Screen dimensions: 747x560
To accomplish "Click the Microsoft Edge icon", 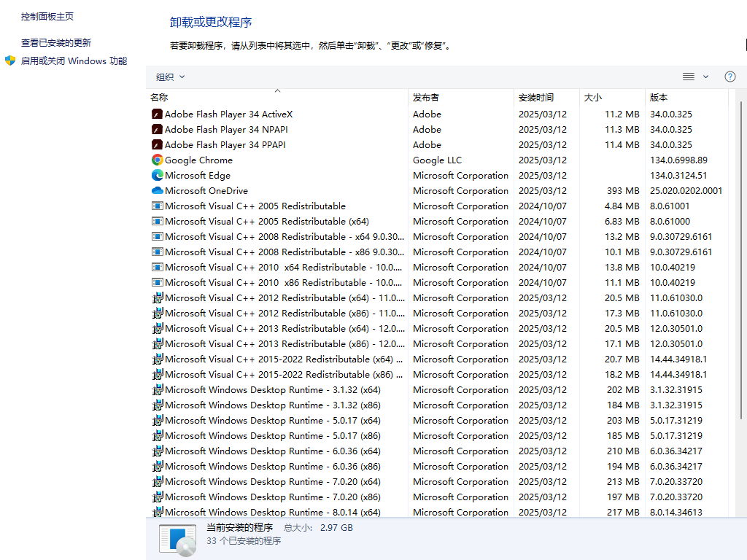I will point(157,176).
